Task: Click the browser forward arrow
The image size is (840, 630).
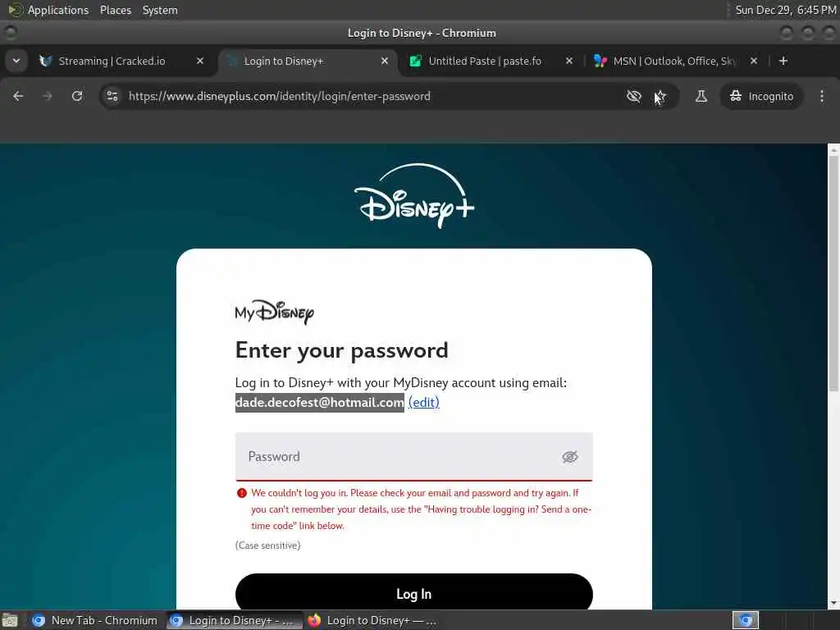Action: point(48,96)
